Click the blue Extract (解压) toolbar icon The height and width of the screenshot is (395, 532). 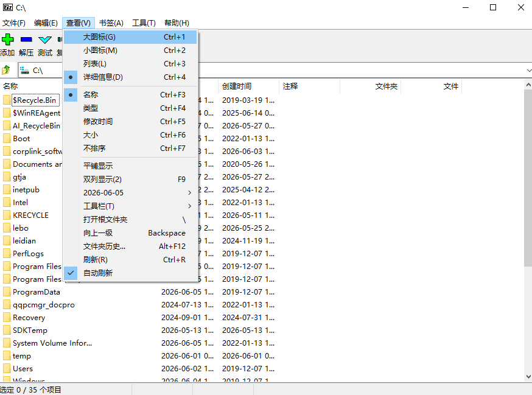(x=26, y=40)
